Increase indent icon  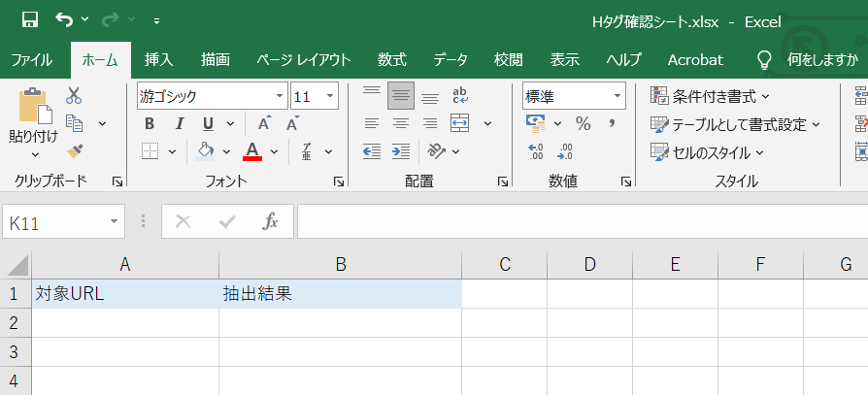[401, 151]
